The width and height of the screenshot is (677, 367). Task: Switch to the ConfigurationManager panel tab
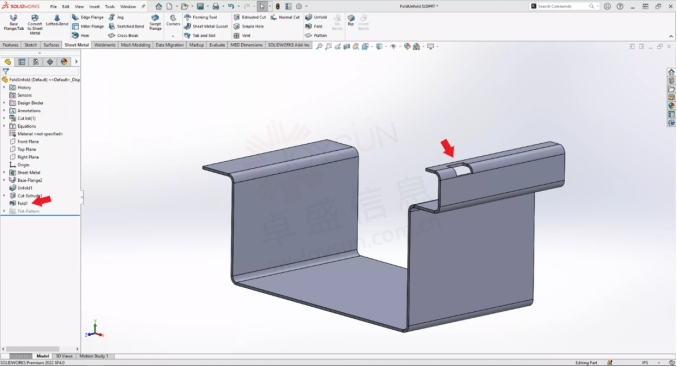[x=36, y=62]
